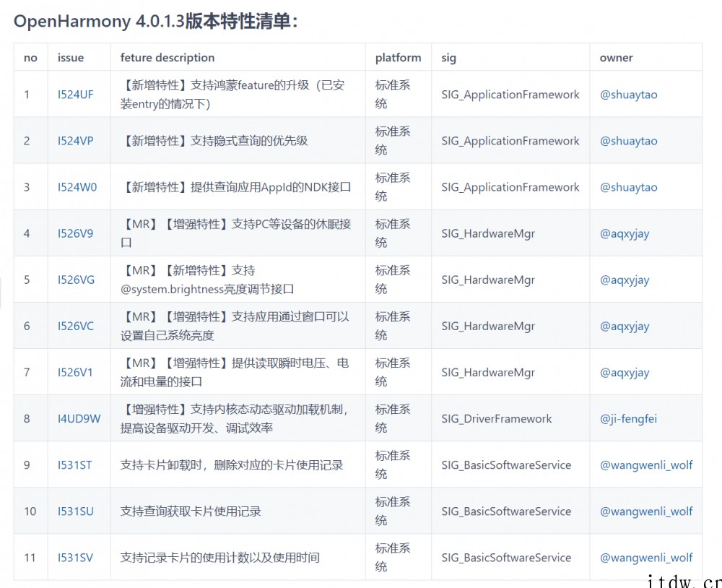The height and width of the screenshot is (588, 722).
Task: Open @aqxyjay owner link in row 5
Action: click(x=625, y=280)
